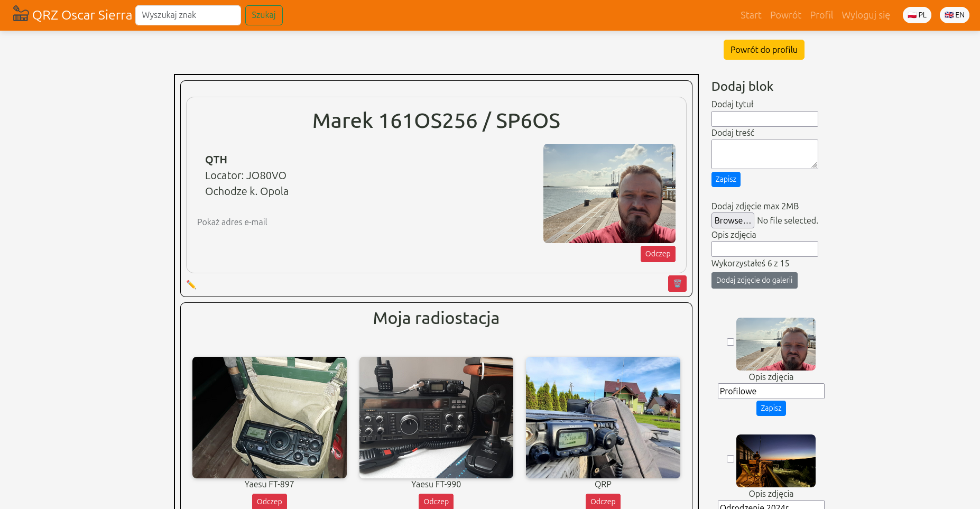Detach profile photo with Odczep button
980x509 pixels.
point(658,254)
